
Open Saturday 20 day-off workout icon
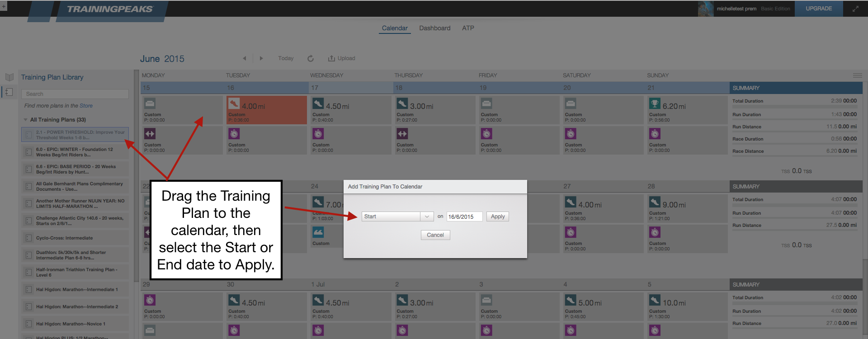pyautogui.click(x=571, y=104)
